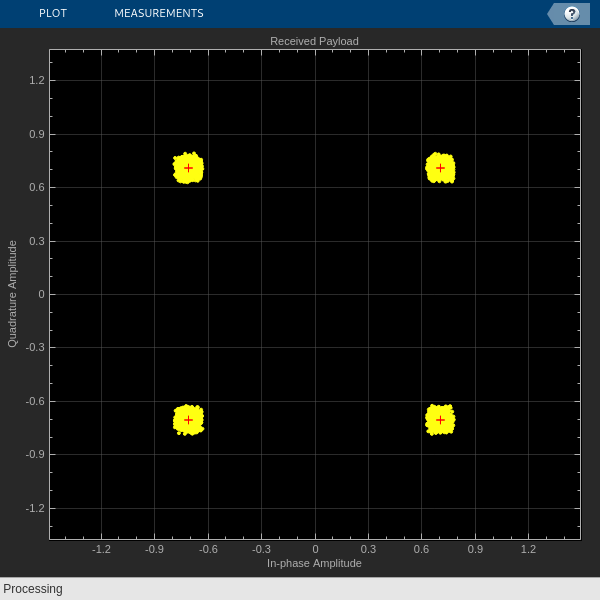Viewport: 600px width, 600px height.
Task: Click the 1.2 tick label on Quadrature axis
Action: point(37,80)
